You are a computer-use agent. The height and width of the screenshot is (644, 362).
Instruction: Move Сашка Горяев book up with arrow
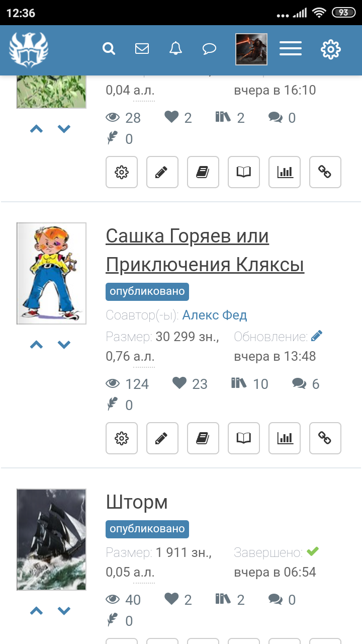point(36,345)
